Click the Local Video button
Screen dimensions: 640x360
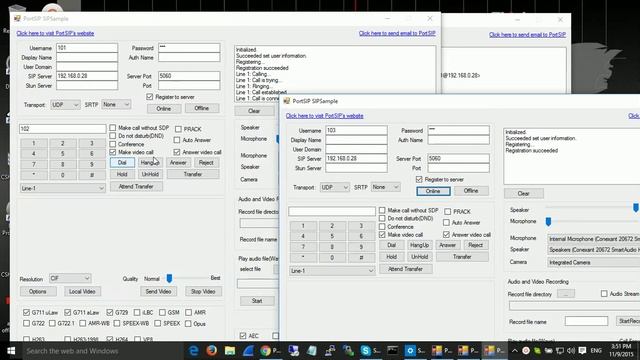[82, 291]
